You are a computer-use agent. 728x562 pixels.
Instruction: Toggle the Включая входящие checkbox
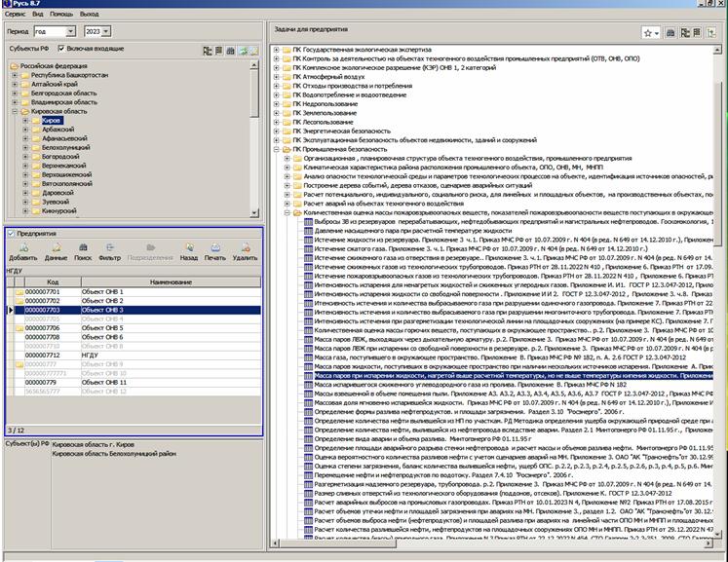[62, 48]
